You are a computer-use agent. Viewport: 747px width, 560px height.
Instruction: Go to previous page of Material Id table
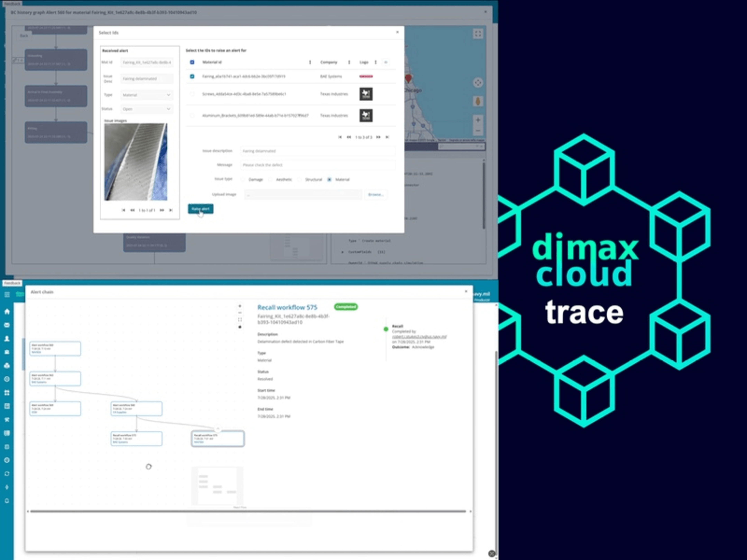click(349, 137)
